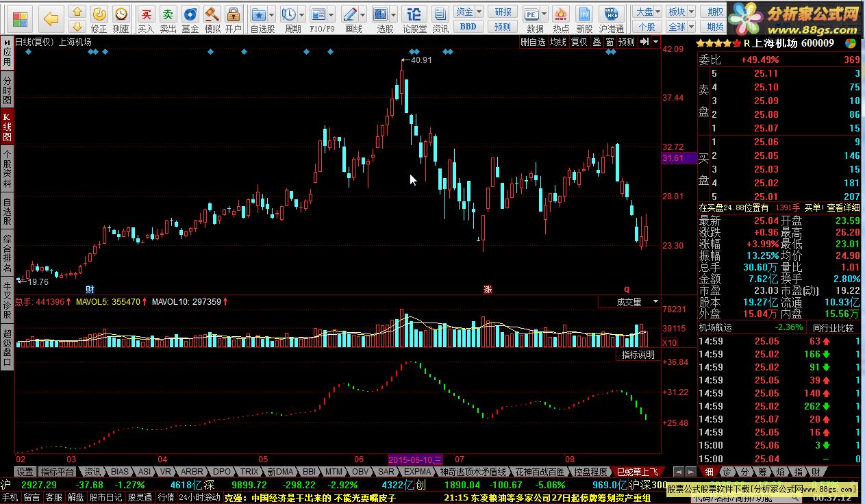The image size is (865, 504).
Task: Click the 指标说明 indicator description button
Action: (x=638, y=355)
